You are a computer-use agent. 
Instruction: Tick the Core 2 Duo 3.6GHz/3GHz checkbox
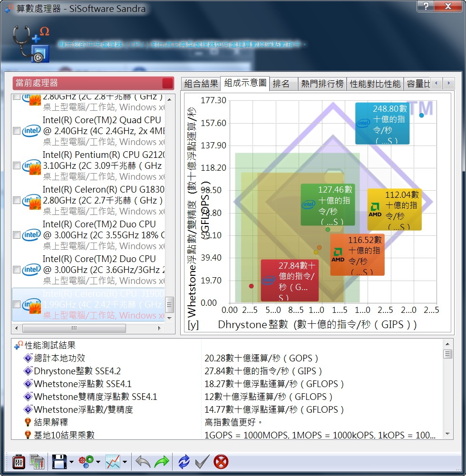point(17,270)
